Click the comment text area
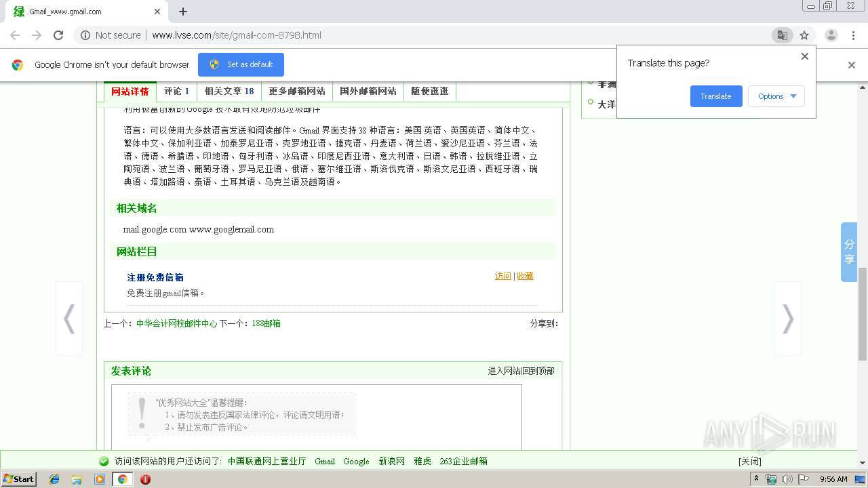 click(317, 417)
